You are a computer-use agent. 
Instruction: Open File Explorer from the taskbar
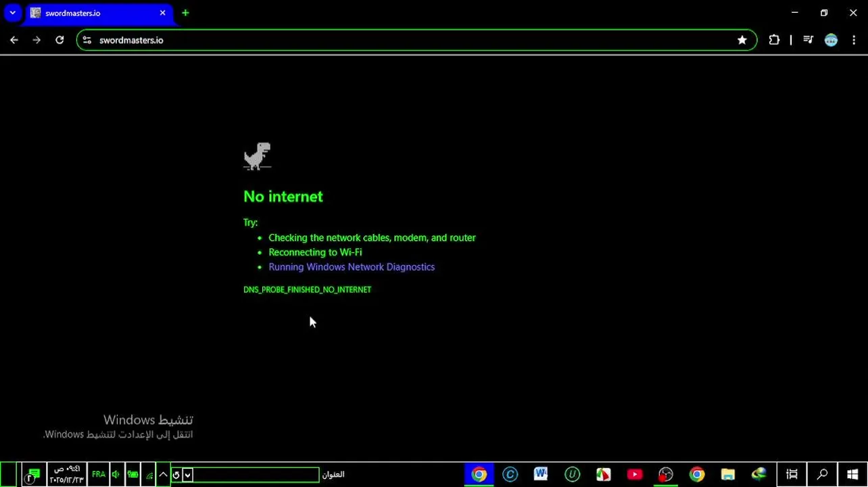point(728,475)
